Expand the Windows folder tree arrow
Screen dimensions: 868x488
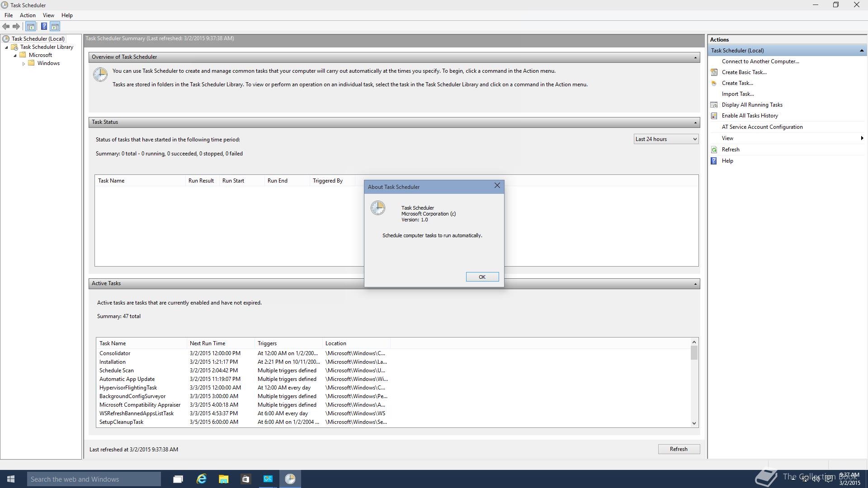pyautogui.click(x=24, y=64)
